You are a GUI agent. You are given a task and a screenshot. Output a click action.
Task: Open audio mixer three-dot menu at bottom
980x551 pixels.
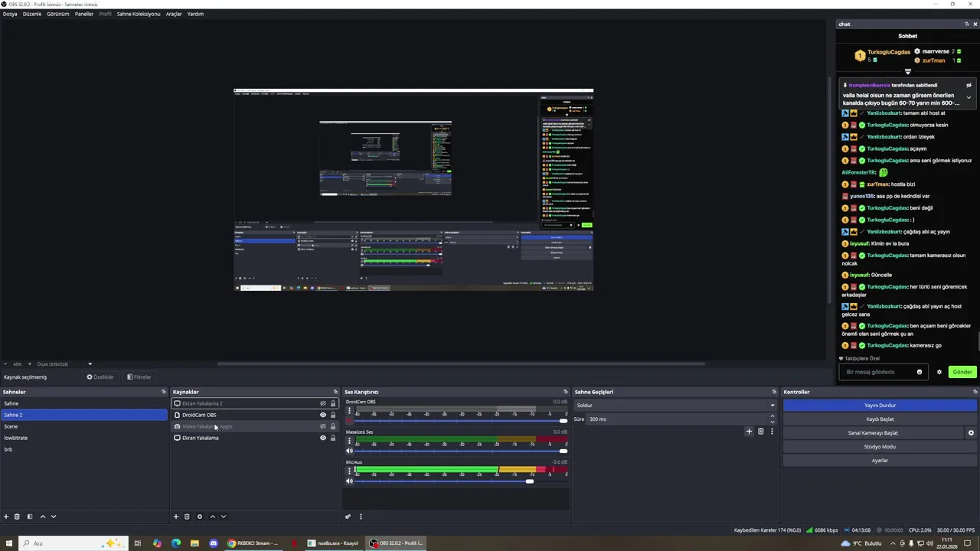click(361, 517)
